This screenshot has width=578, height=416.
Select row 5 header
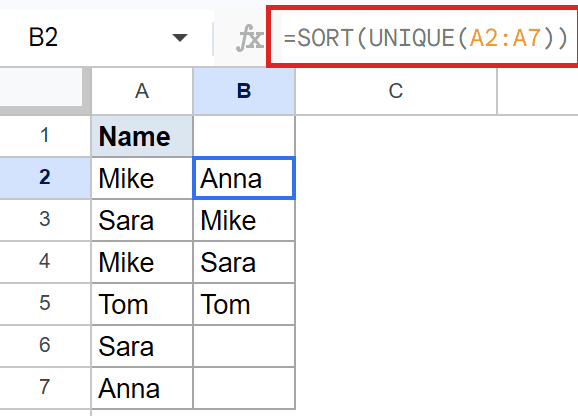click(x=45, y=304)
